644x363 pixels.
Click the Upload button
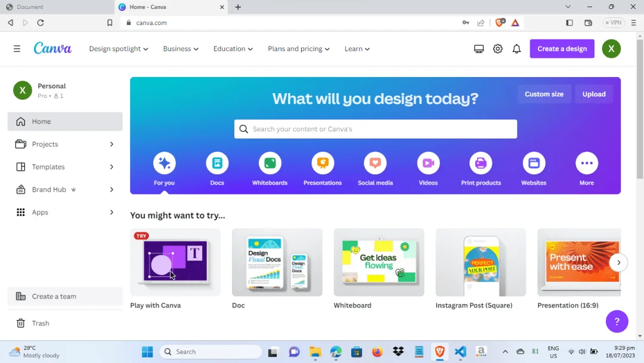pos(594,94)
